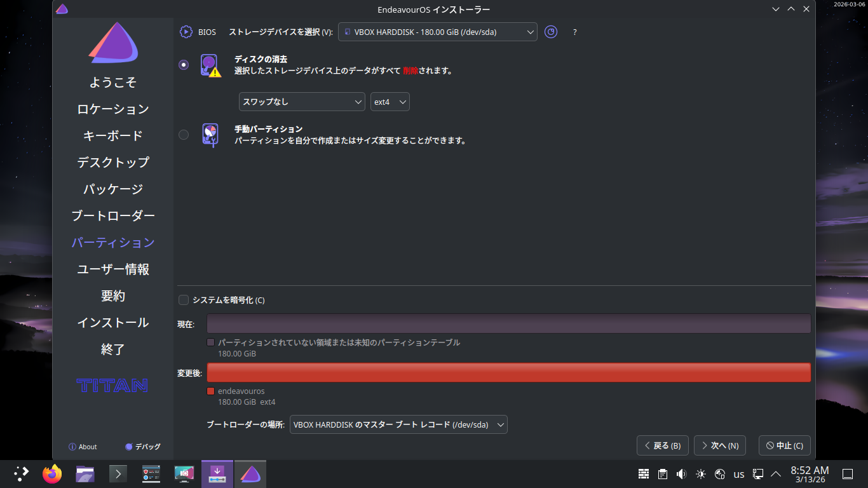Screen dimensions: 868x488
Task: Go to the デスクトップ step in sidebar
Action: pos(113,163)
